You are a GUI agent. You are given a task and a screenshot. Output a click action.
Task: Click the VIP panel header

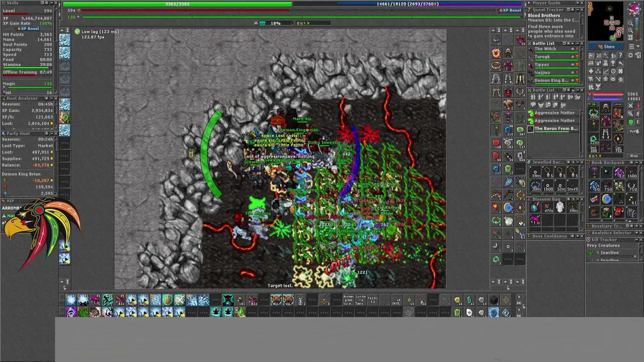(x=29, y=201)
